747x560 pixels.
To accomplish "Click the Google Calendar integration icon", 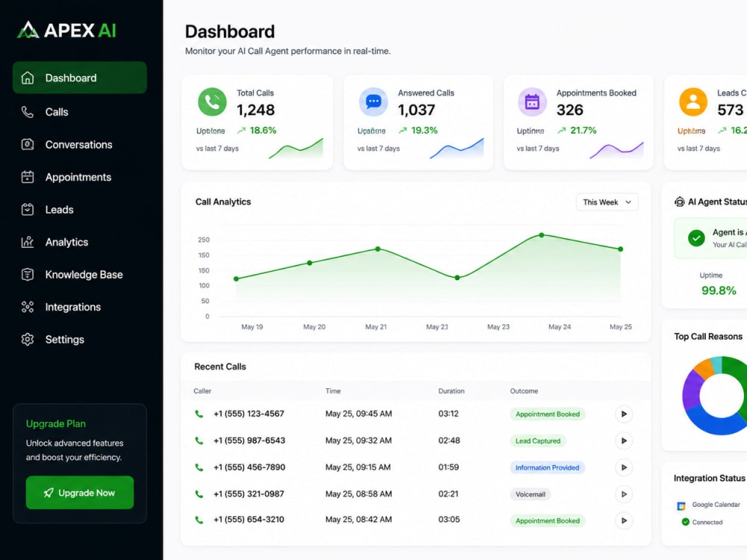I will pos(681,505).
